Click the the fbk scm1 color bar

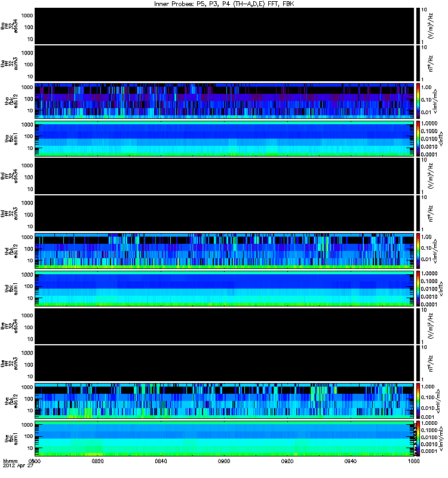(x=418, y=439)
